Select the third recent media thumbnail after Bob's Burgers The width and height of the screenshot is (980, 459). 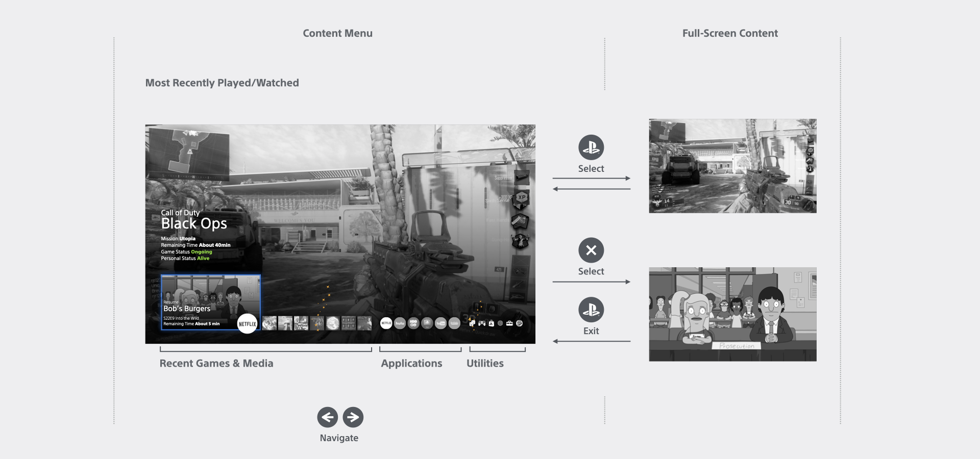[301, 323]
